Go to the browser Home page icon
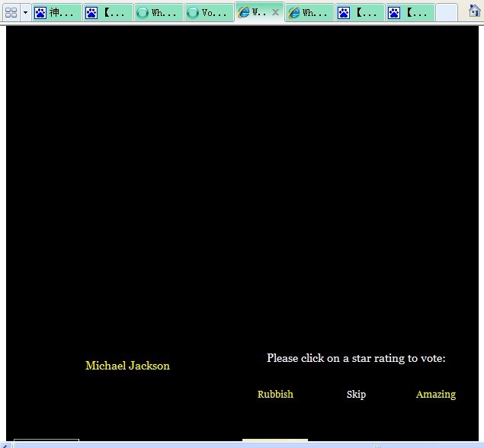This screenshot has width=484, height=448. pos(474,11)
